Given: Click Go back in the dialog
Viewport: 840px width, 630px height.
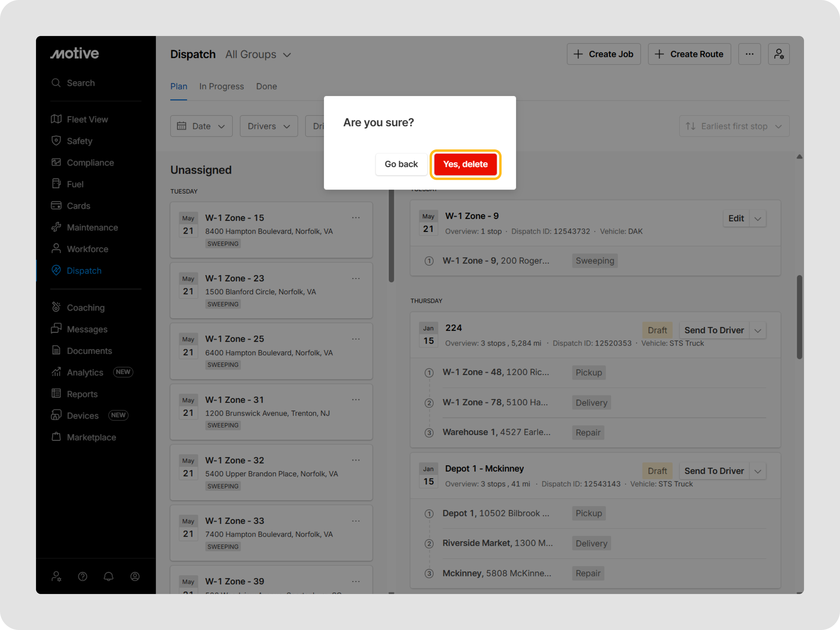Looking at the screenshot, I should (x=401, y=164).
